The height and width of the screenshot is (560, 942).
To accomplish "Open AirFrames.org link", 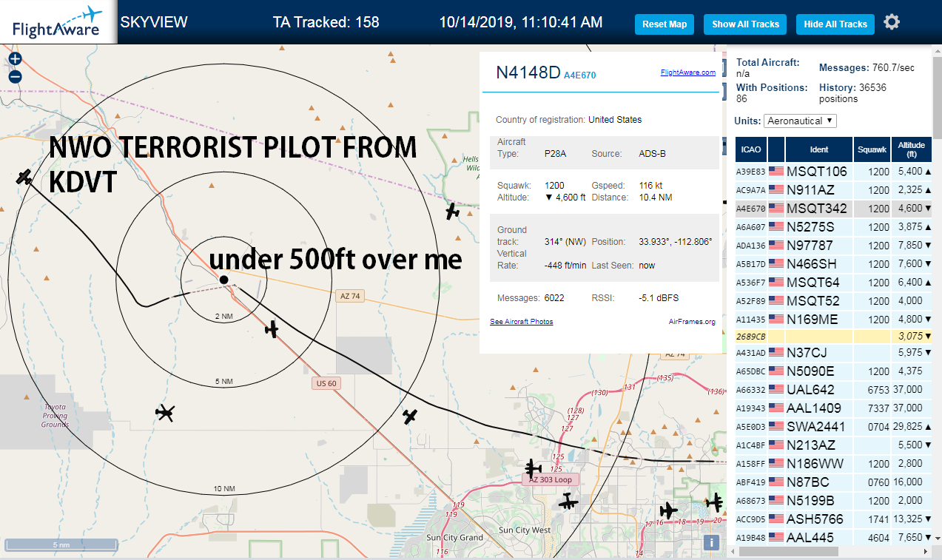I will click(692, 322).
